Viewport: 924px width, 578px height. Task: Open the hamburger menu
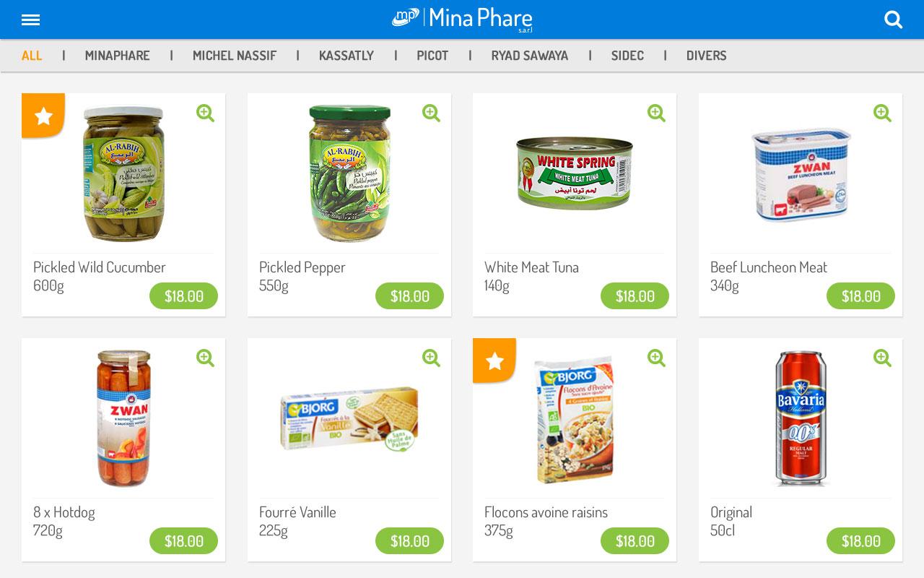click(x=30, y=20)
